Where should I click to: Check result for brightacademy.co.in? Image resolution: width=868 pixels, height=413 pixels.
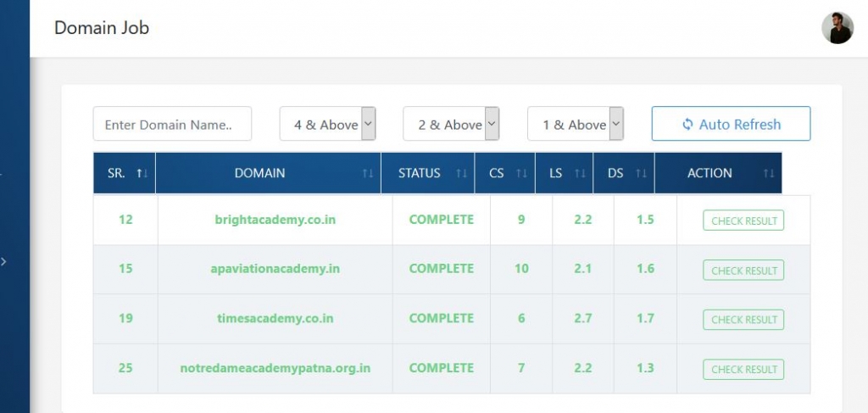743,220
